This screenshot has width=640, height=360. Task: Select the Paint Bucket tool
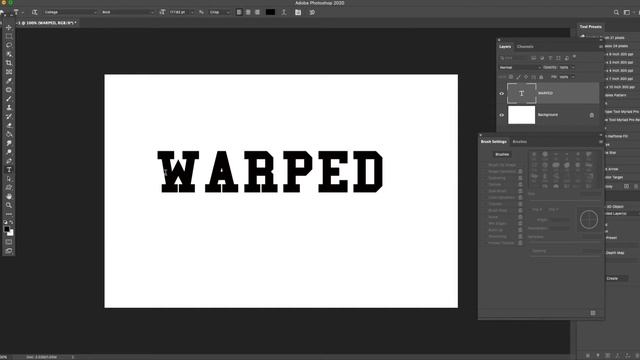click(9, 134)
